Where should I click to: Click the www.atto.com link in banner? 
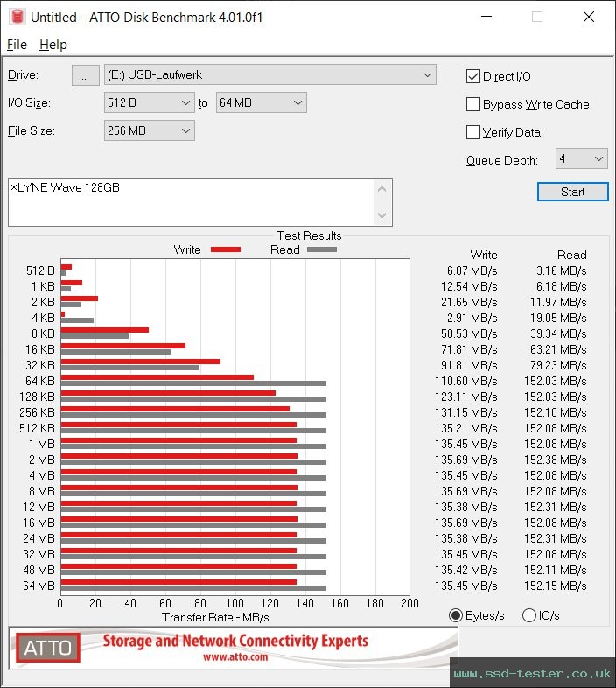point(235,656)
